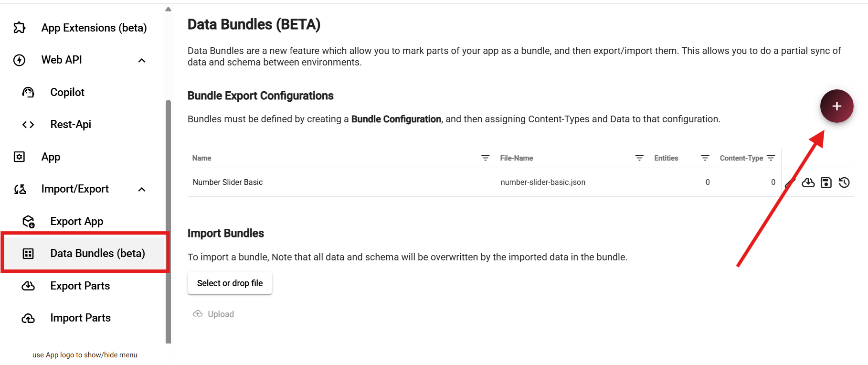Image resolution: width=868 pixels, height=365 pixels.
Task: Open the Content-Type column filter menu
Action: [x=771, y=158]
